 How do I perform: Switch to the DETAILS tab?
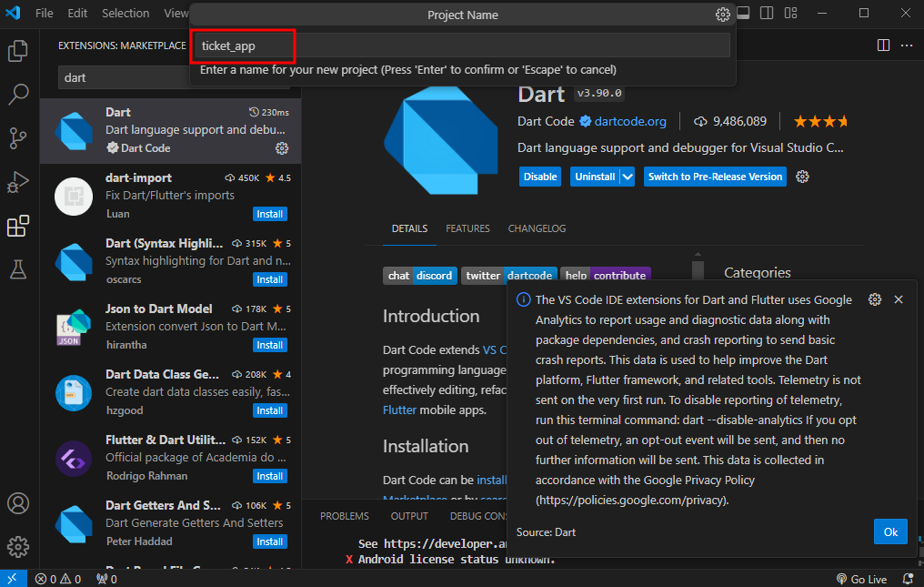coord(409,228)
